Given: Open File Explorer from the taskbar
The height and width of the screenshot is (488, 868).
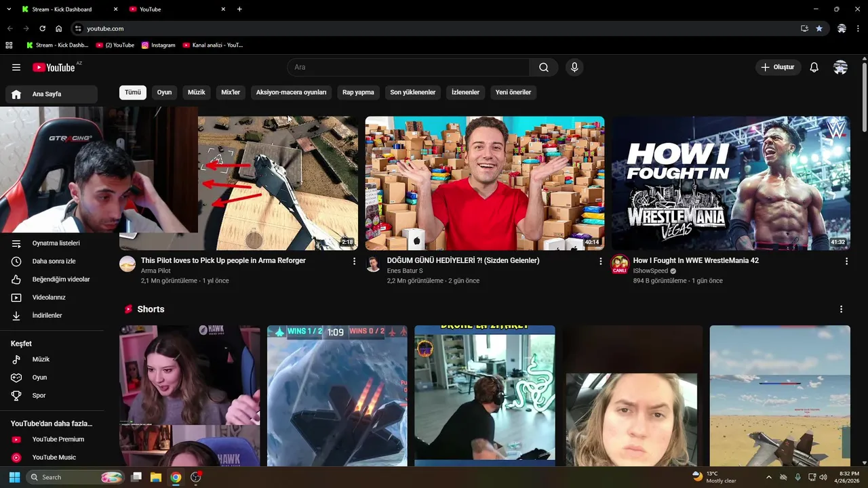Looking at the screenshot, I should coord(156,477).
